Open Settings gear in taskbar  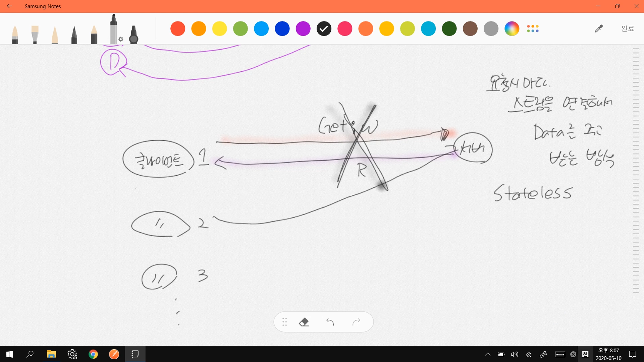72,354
